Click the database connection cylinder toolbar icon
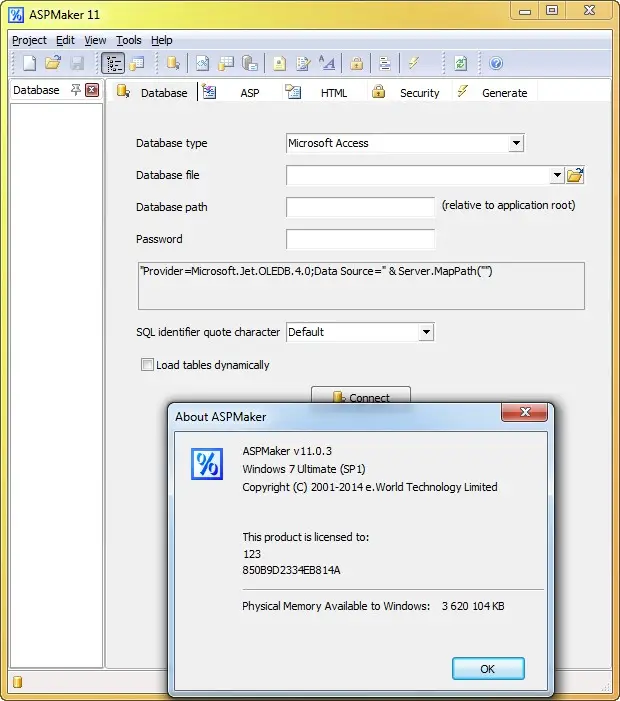The width and height of the screenshot is (620, 701). point(173,63)
